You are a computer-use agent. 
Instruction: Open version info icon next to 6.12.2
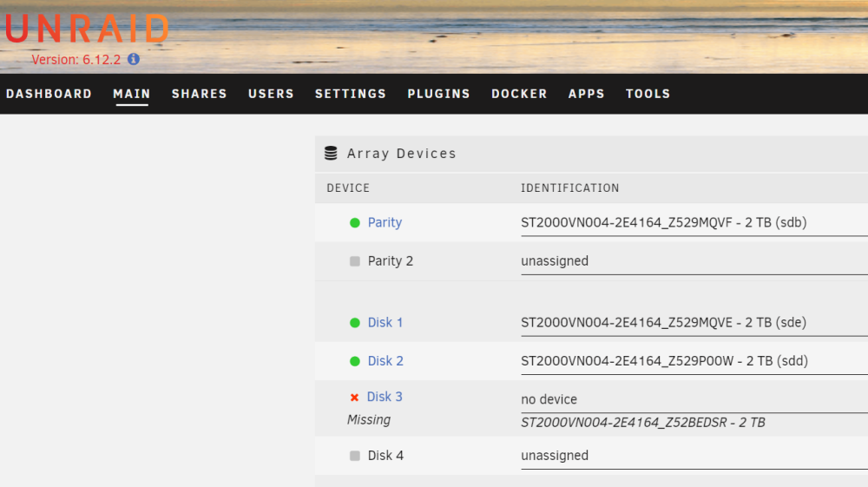pyautogui.click(x=134, y=59)
